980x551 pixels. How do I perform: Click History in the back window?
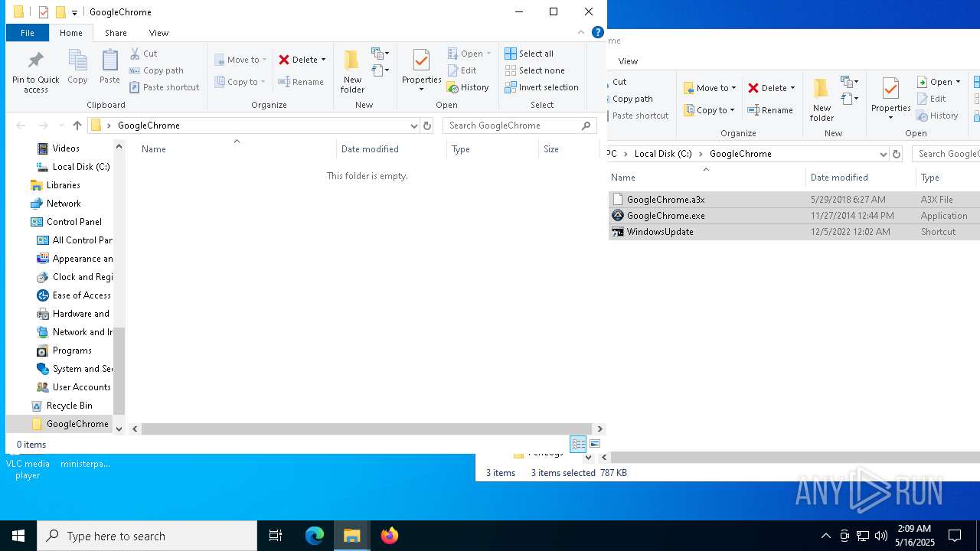coord(937,116)
